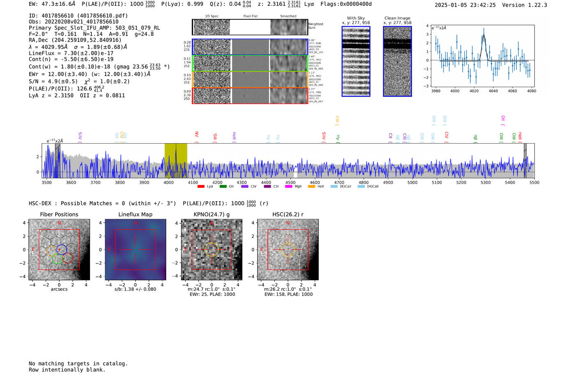Click the orange HeII legend swatch
Screen dimensions: 576x392
click(311, 187)
